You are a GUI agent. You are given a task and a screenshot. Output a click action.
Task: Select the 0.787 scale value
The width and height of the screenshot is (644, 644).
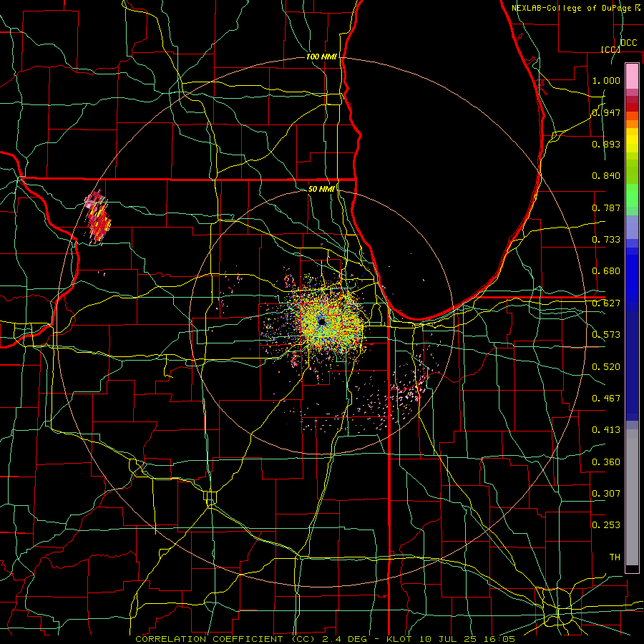coord(606,208)
